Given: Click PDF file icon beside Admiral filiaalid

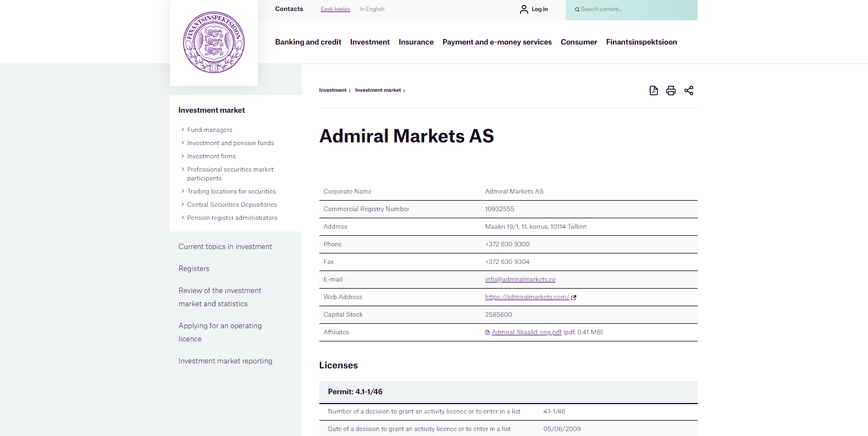Looking at the screenshot, I should tap(488, 332).
